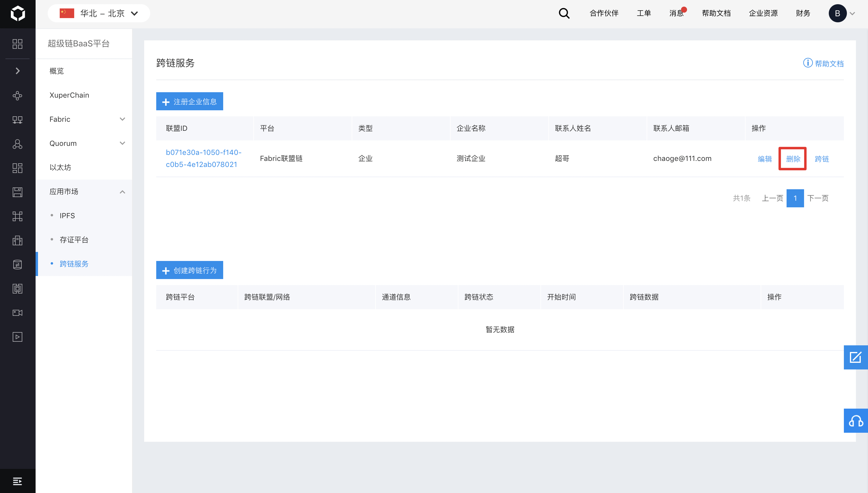Click the 测试企业 company name cell
Image resolution: width=868 pixels, height=493 pixels.
471,159
